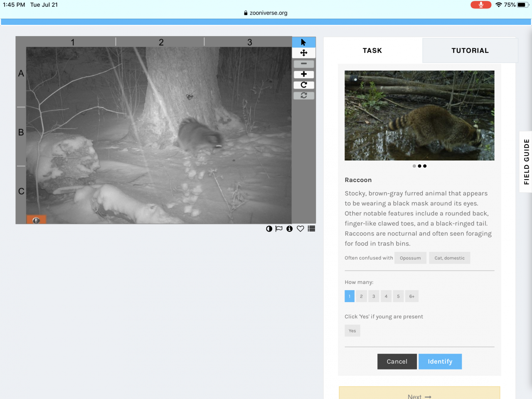
Task: Click the Raccoon heading text
Action: click(358, 180)
